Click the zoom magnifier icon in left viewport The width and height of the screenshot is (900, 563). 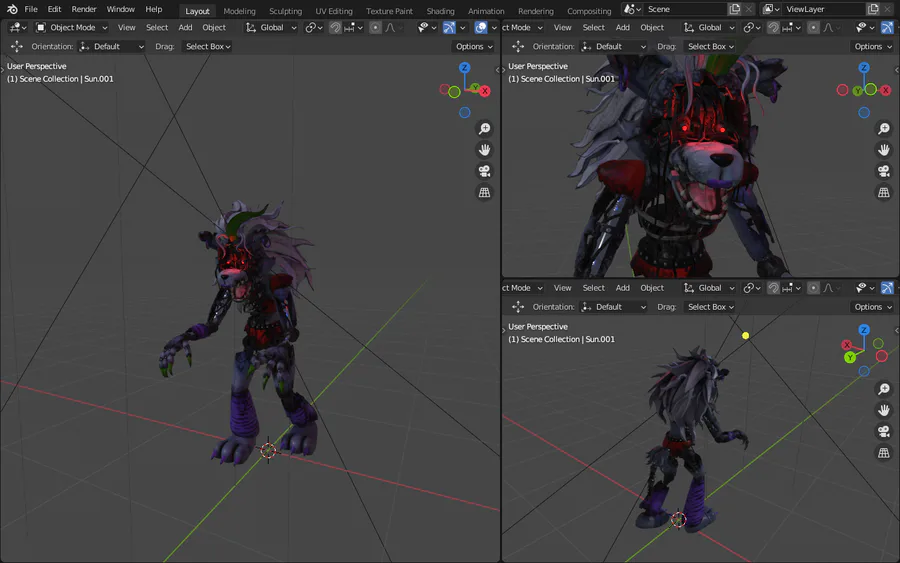click(484, 129)
